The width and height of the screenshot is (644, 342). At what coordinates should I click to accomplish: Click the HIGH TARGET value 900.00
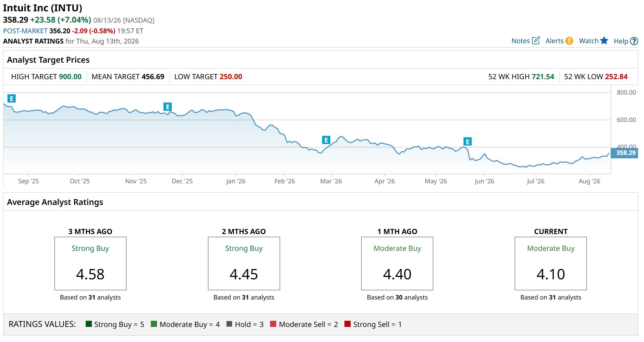70,77
